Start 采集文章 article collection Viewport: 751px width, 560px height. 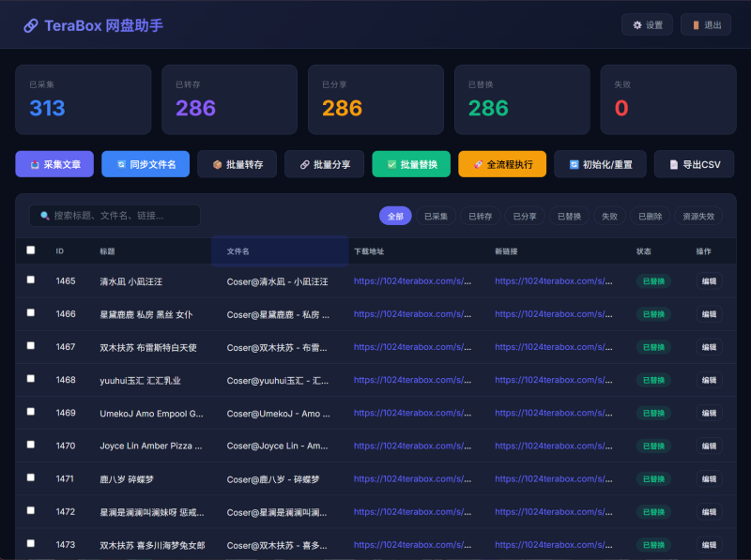click(x=54, y=164)
